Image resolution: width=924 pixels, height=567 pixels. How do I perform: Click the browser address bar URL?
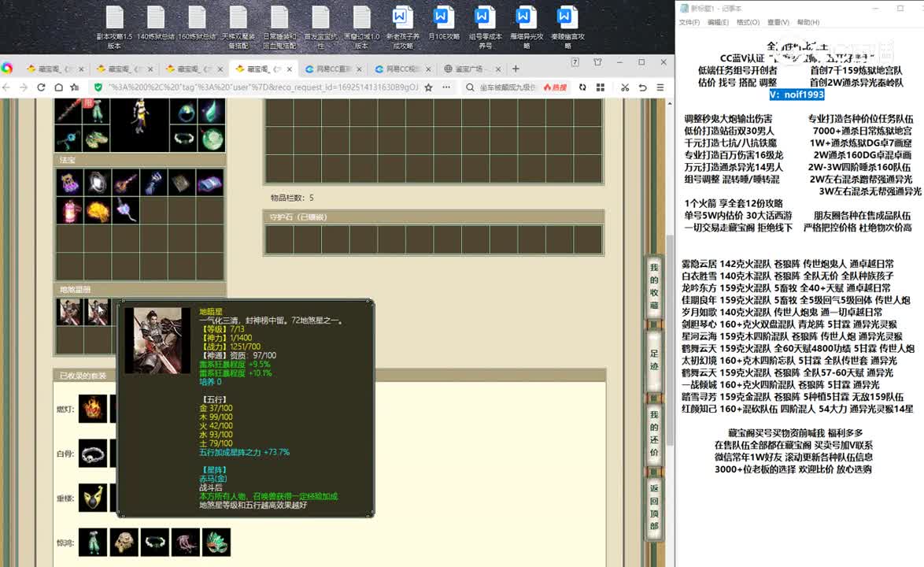coord(263,87)
